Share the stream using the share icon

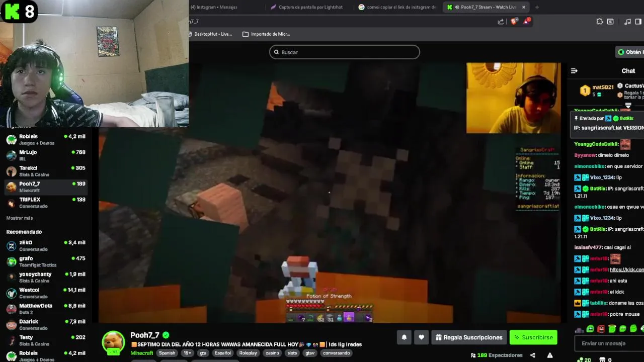(533, 355)
